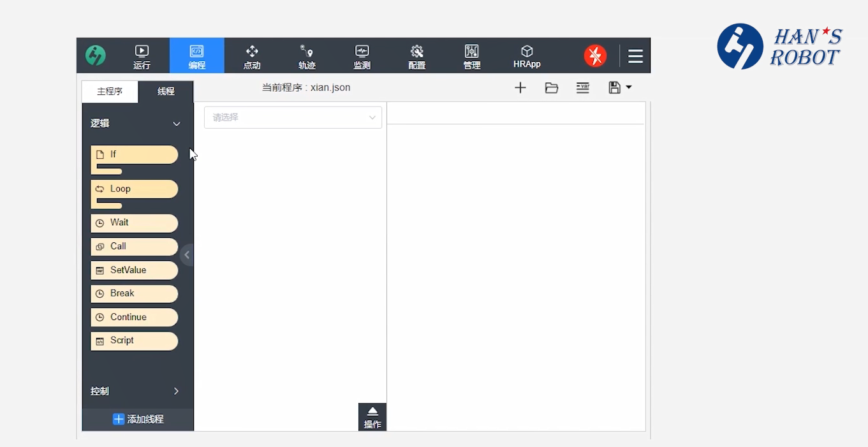This screenshot has height=447, width=868.
Task: Collapse the sidebar with the left arrow handle
Action: (187, 255)
